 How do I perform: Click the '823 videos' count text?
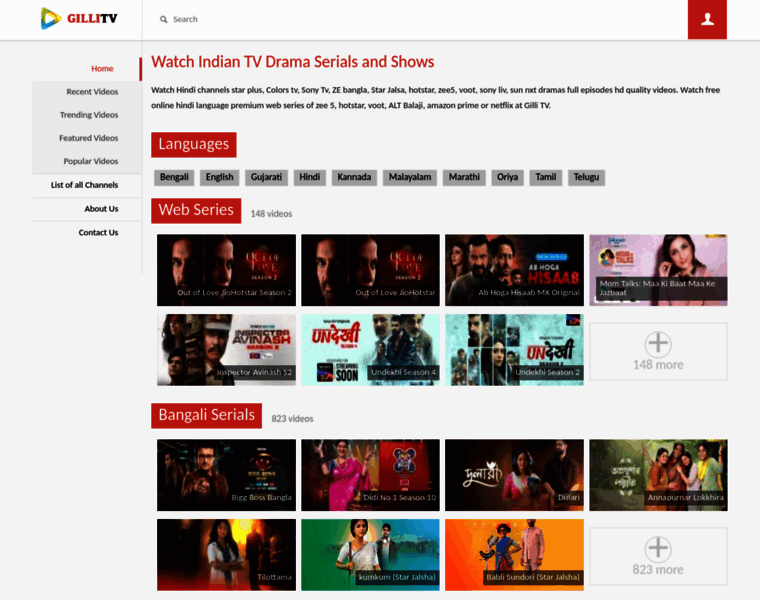click(292, 419)
